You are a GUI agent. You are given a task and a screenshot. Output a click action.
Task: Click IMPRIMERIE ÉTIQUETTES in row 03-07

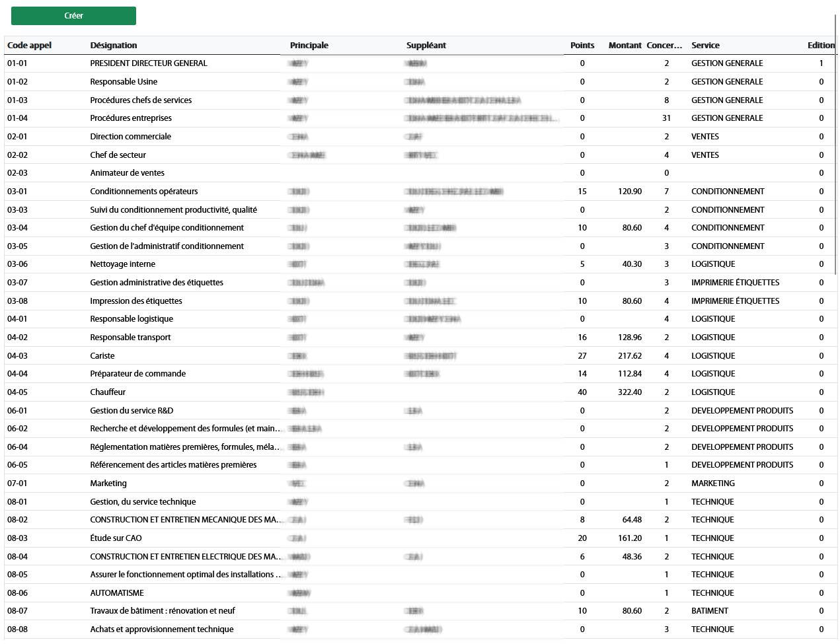(736, 283)
